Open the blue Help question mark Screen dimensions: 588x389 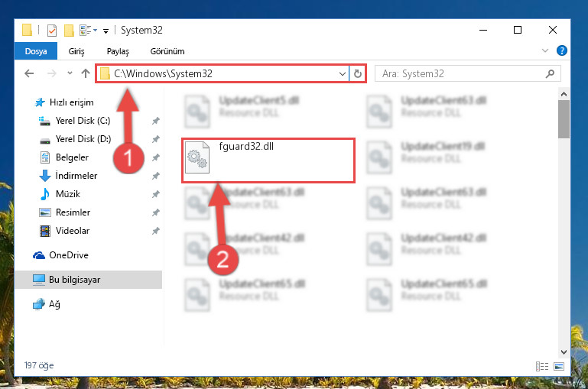click(x=562, y=50)
